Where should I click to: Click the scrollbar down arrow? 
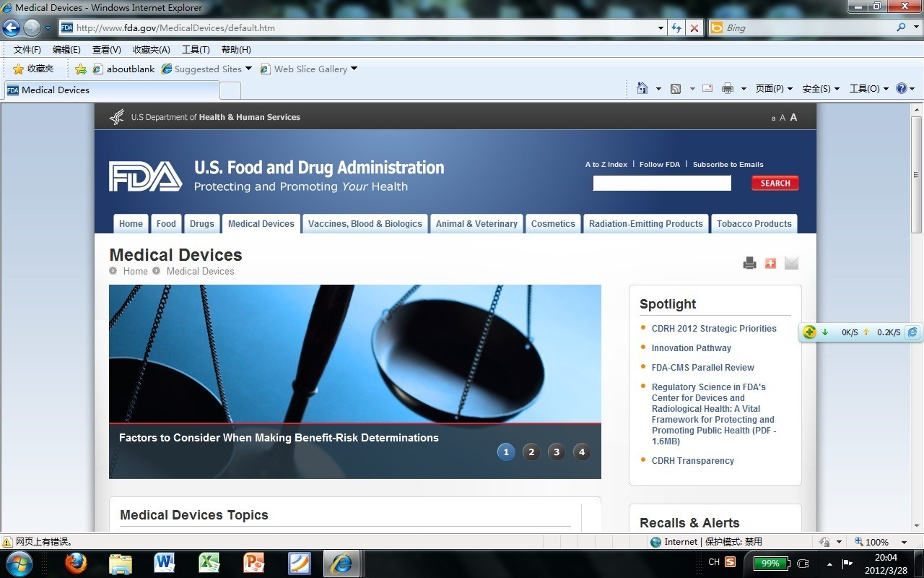pos(917,527)
